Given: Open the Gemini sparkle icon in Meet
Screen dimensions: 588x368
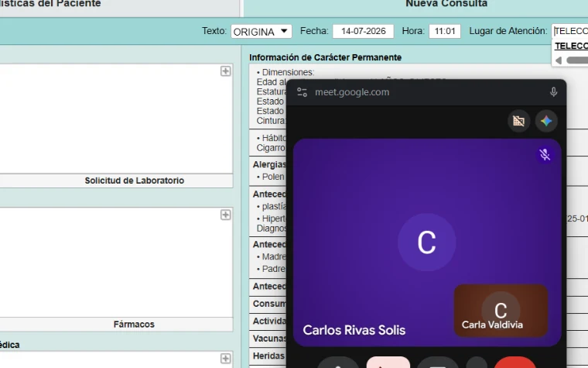Looking at the screenshot, I should coord(546,121).
